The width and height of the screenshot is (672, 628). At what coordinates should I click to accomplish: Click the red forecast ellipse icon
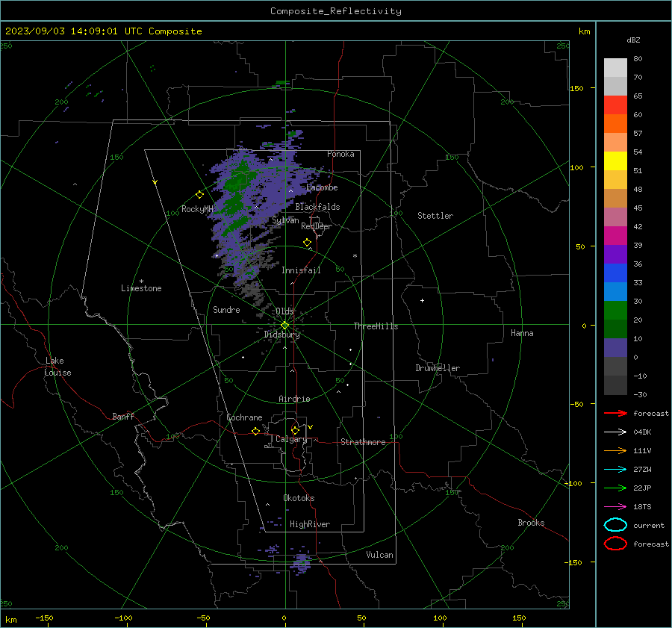pos(615,544)
